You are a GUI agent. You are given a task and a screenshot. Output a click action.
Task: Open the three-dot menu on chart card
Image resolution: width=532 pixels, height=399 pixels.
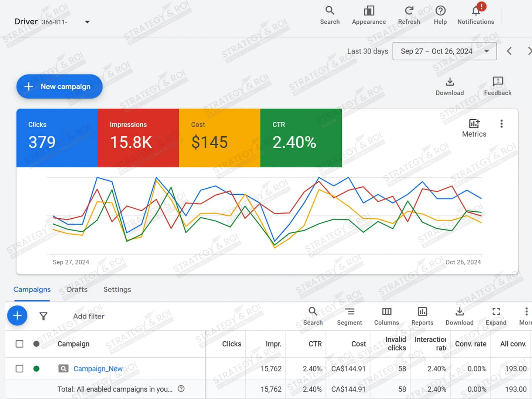(501, 124)
